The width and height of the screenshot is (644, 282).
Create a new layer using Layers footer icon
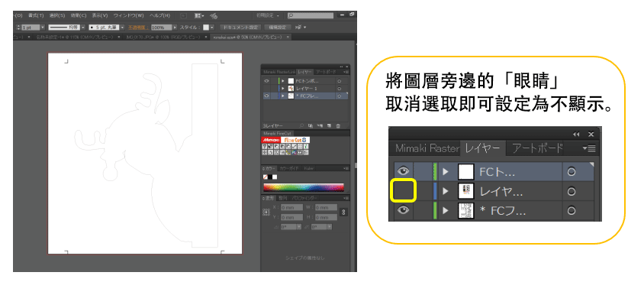[x=329, y=125]
